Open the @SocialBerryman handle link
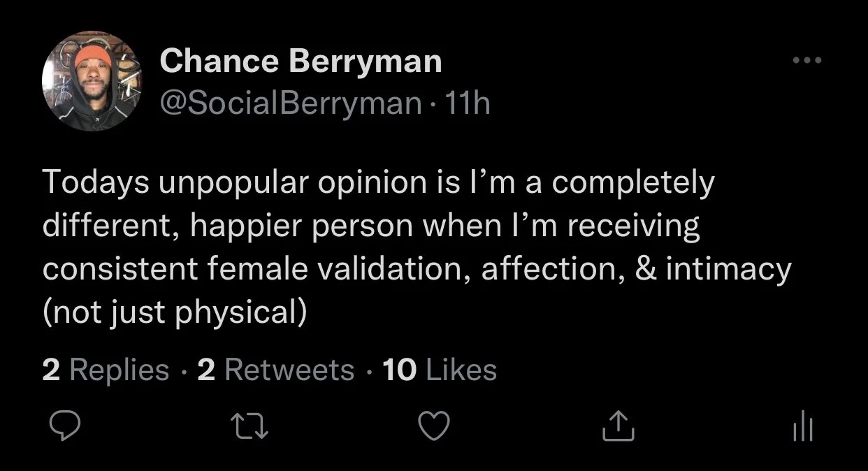 pos(290,104)
